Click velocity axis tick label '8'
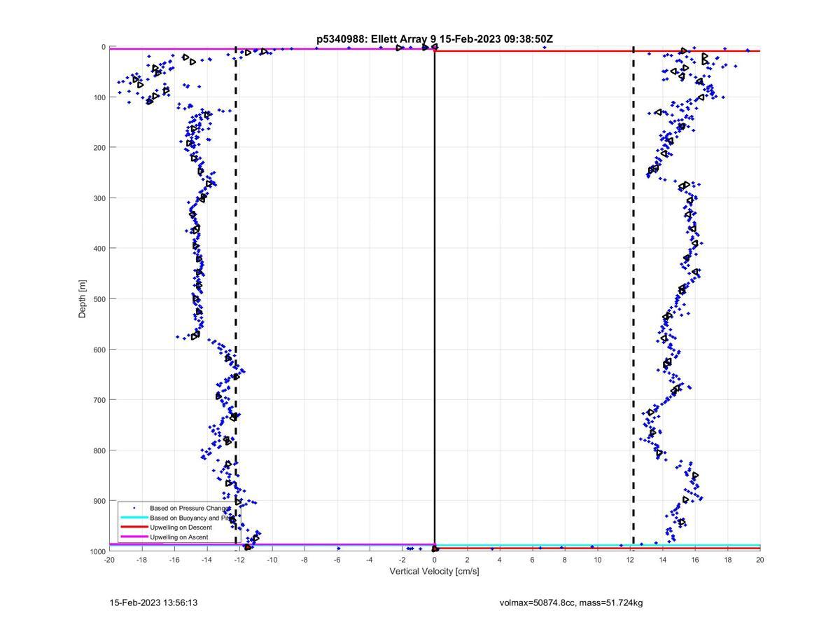 point(565,560)
